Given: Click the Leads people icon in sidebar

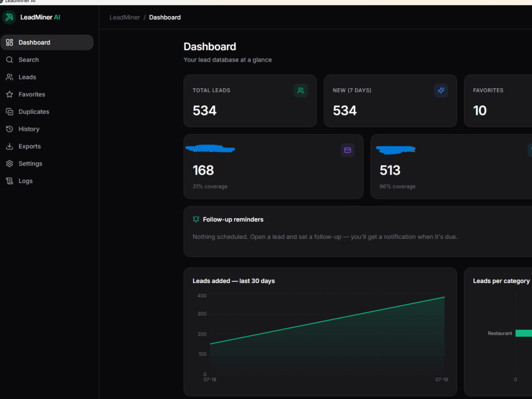Looking at the screenshot, I should pyautogui.click(x=10, y=77).
